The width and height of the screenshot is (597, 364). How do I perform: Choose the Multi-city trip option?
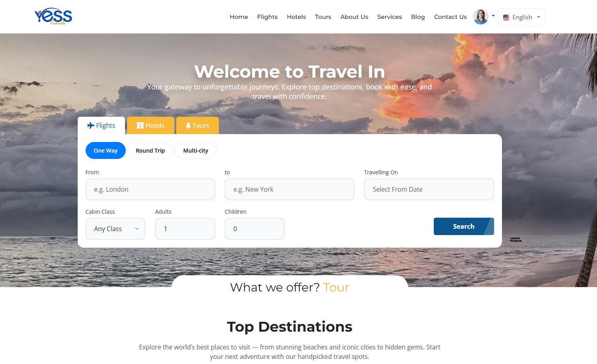[x=196, y=151]
